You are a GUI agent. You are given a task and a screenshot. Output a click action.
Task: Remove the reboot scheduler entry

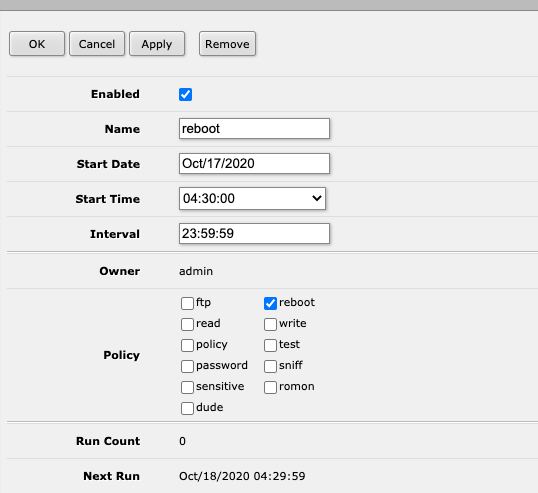tap(227, 44)
